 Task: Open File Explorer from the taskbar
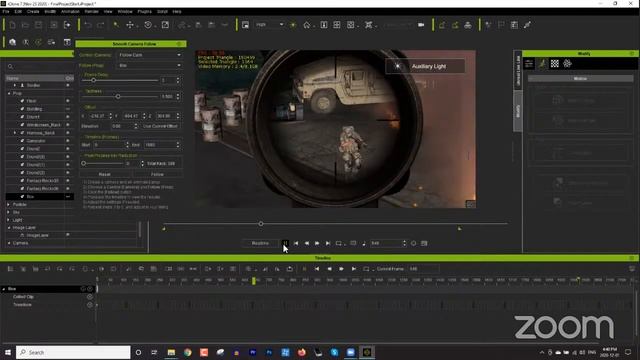pos(171,352)
